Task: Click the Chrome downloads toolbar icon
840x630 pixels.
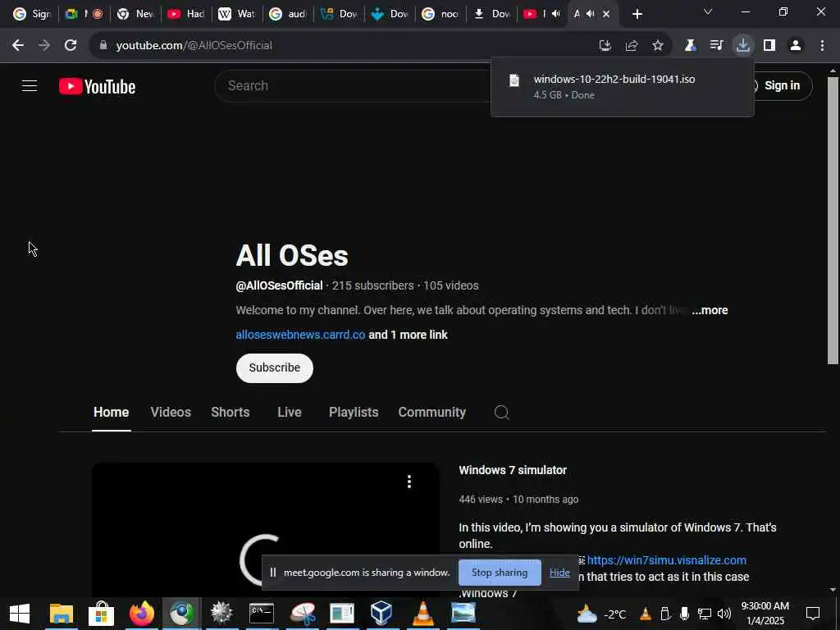Action: click(743, 45)
